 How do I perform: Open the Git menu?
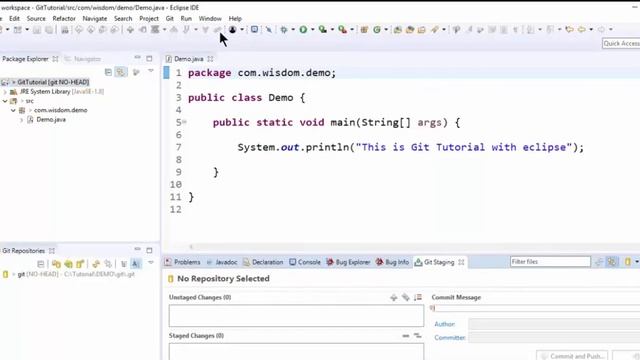pos(170,18)
